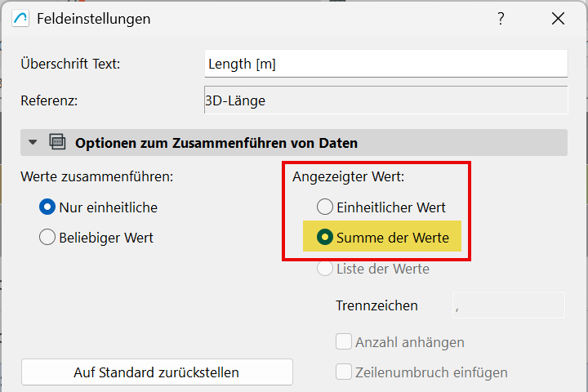Pick the 'Summe der Werte' option
The width and height of the screenshot is (588, 392).
325,238
